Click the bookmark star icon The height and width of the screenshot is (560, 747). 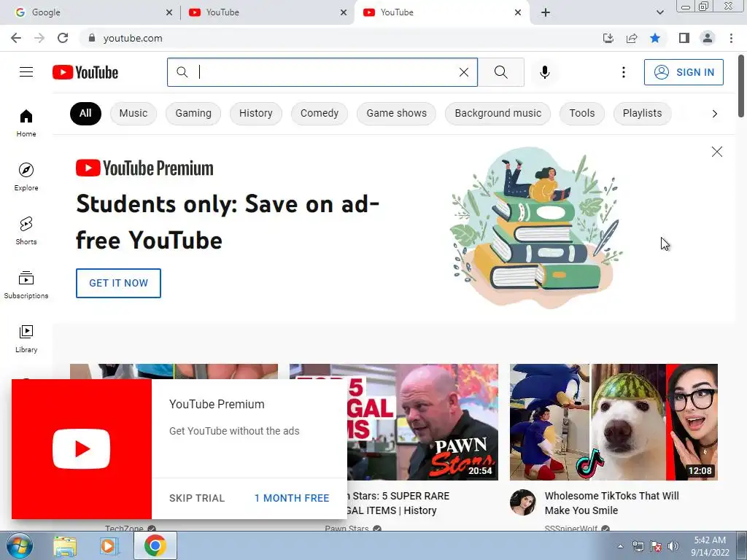click(x=655, y=38)
